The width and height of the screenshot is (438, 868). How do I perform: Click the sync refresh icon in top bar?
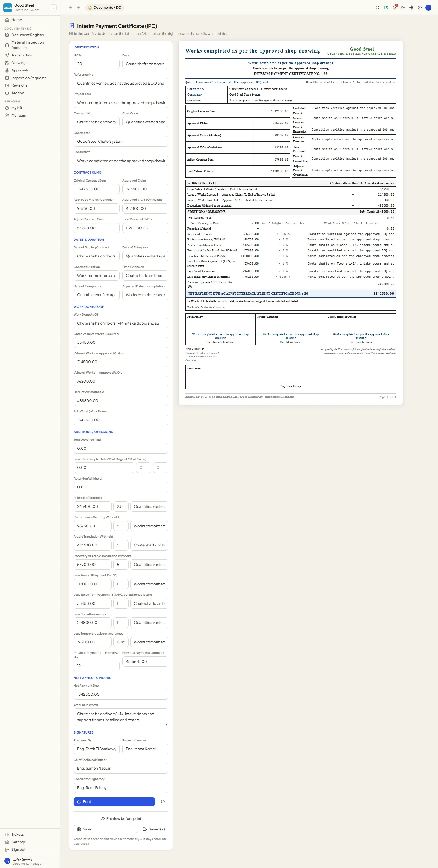[377, 7]
